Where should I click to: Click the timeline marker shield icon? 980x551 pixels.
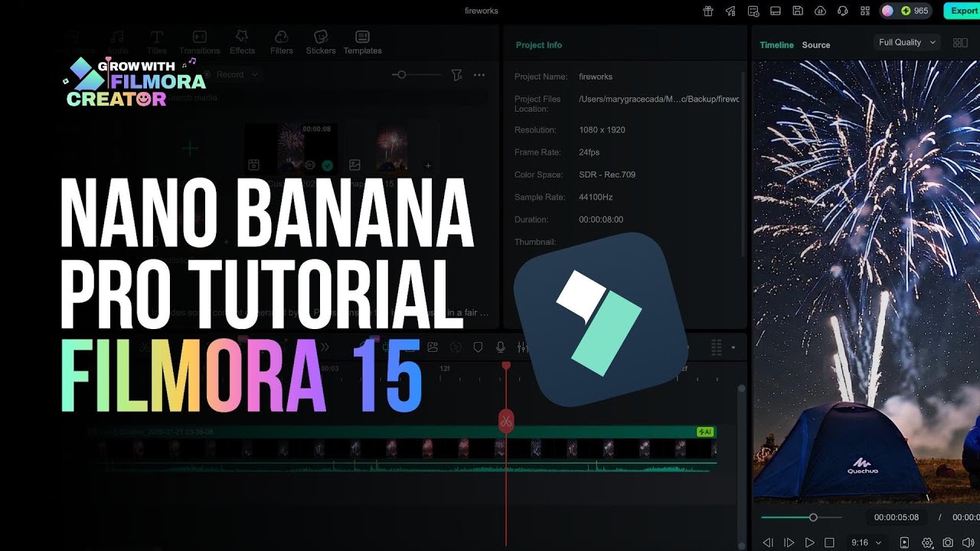pos(478,347)
